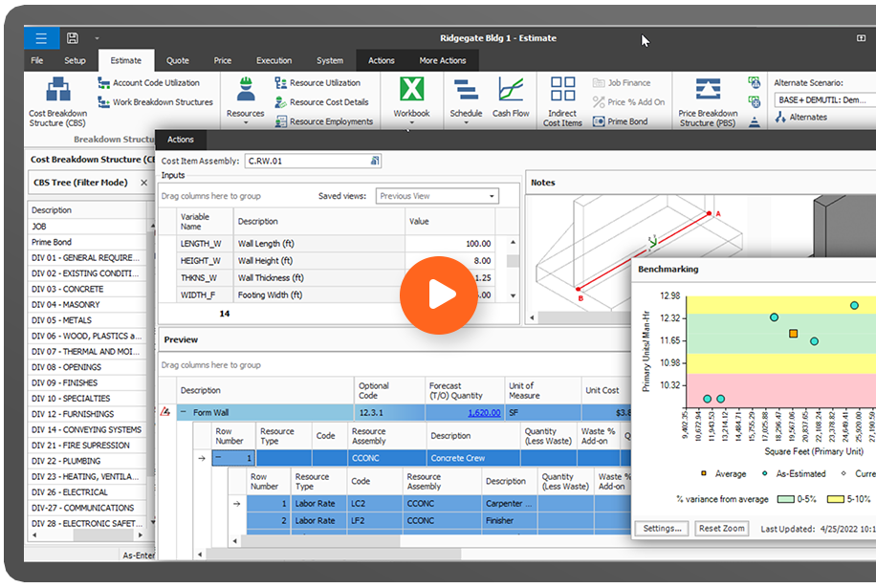The height and width of the screenshot is (588, 876).
Task: Open Price Breakdown Structure (PBS) icon
Action: point(708,90)
